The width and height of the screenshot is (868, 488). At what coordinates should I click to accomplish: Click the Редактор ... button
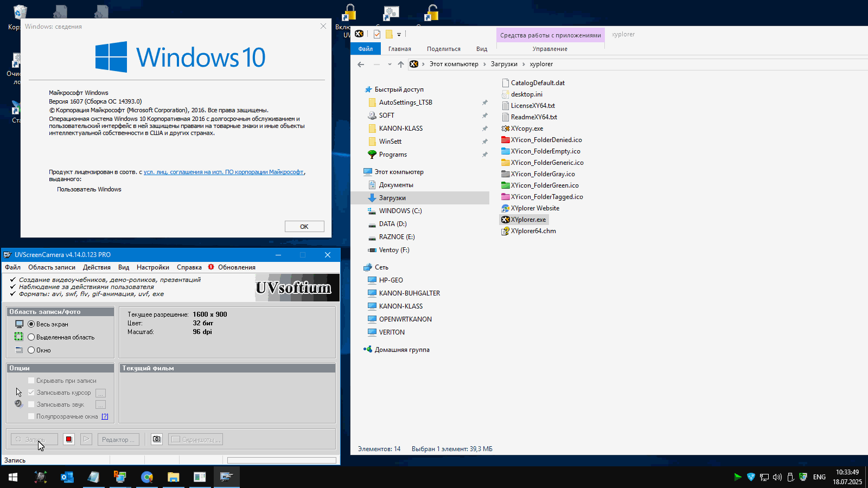point(118,439)
